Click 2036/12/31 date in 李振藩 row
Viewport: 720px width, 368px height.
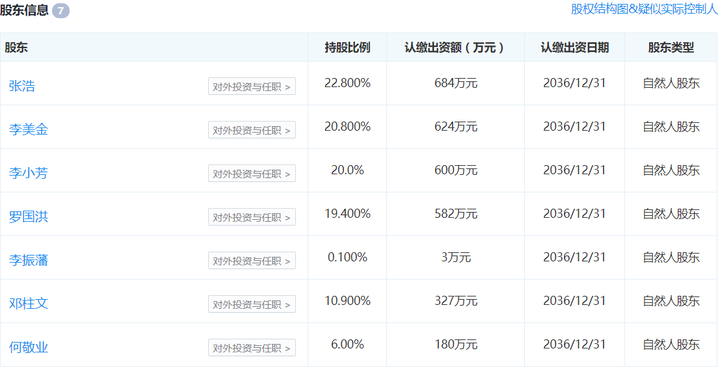[x=574, y=257]
